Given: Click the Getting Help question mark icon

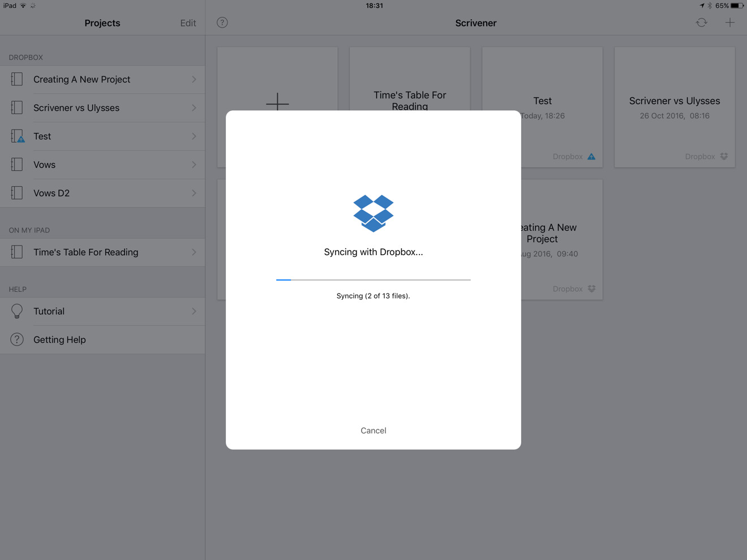Looking at the screenshot, I should click(x=17, y=339).
